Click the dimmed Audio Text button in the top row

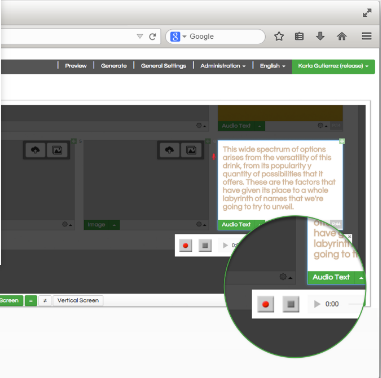pyautogui.click(x=236, y=126)
